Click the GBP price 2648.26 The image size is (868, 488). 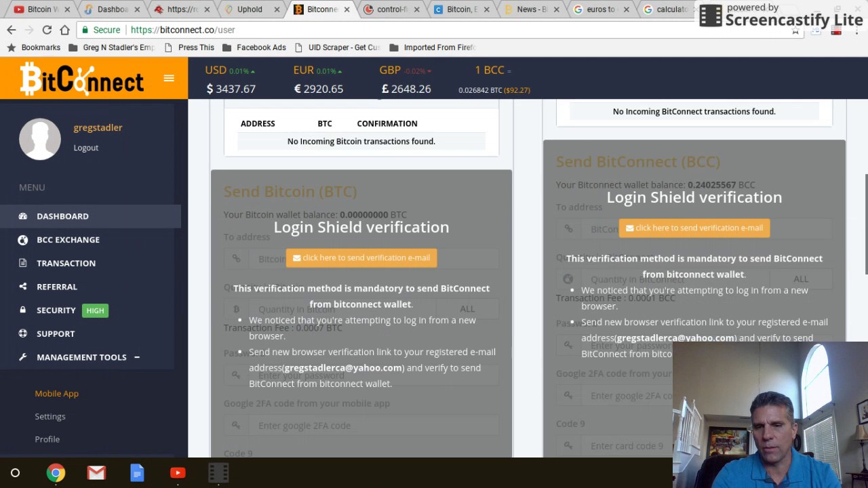point(406,89)
